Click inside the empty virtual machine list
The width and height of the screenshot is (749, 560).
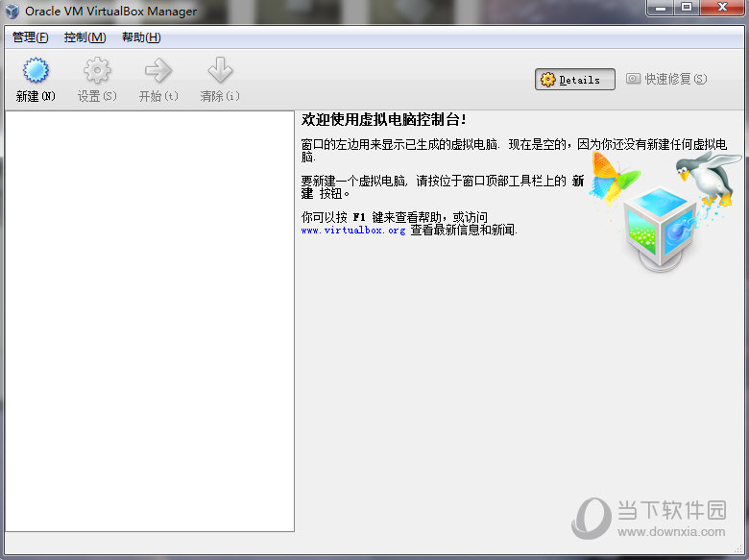(150, 321)
